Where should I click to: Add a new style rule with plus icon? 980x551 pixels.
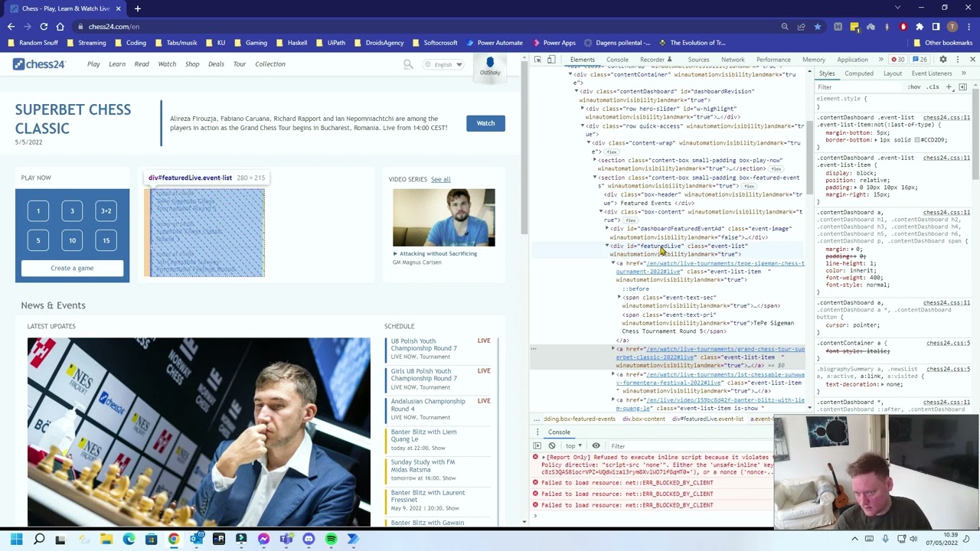[x=949, y=86]
